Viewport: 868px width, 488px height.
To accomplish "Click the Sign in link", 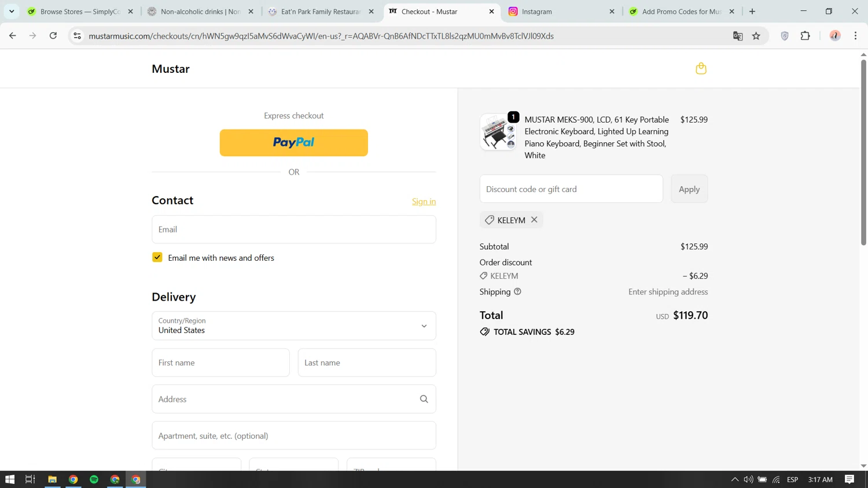I will pyautogui.click(x=424, y=201).
